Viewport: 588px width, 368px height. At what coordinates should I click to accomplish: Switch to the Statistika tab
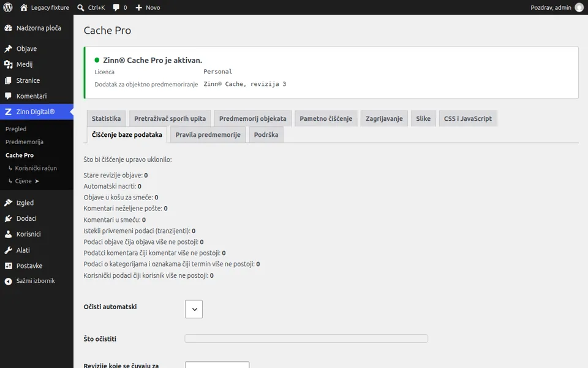pyautogui.click(x=106, y=118)
